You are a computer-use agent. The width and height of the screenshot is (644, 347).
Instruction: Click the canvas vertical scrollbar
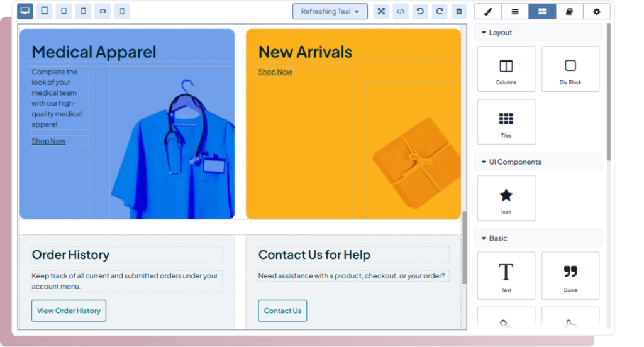[x=465, y=247]
